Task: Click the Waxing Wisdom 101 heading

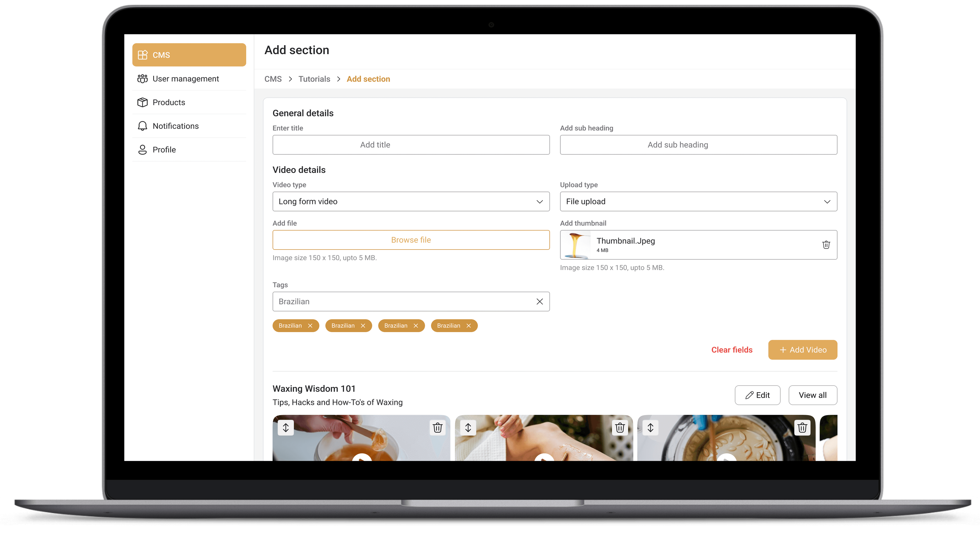Action: click(314, 389)
